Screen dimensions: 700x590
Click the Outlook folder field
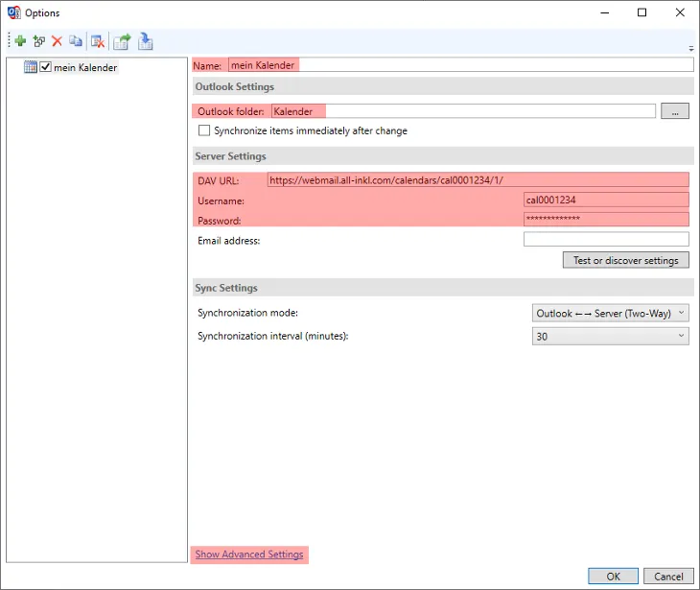pos(463,111)
